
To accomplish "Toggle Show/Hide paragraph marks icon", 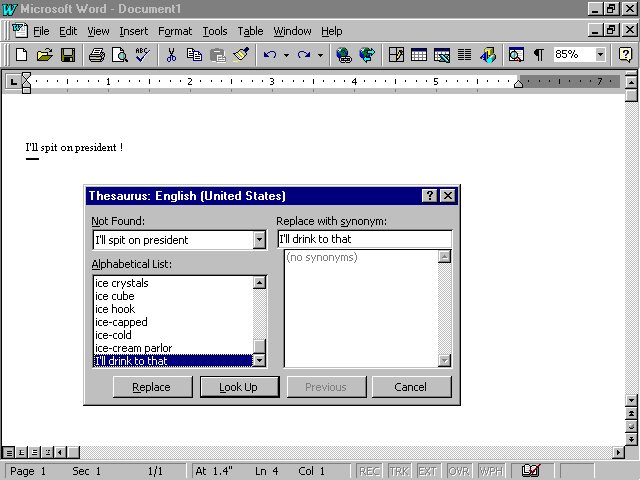I will 539,55.
